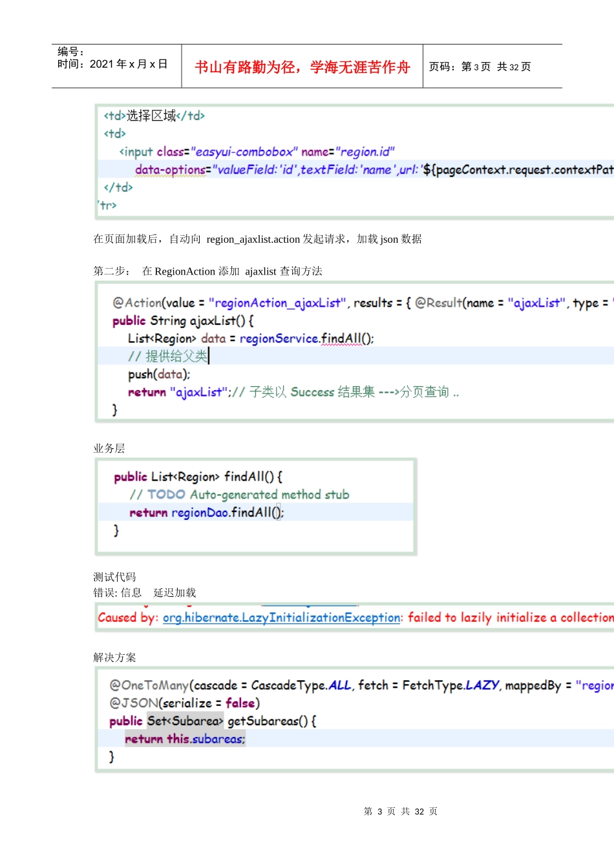Click the push(data); code line
Screen dimensions: 614x868
tap(159, 374)
